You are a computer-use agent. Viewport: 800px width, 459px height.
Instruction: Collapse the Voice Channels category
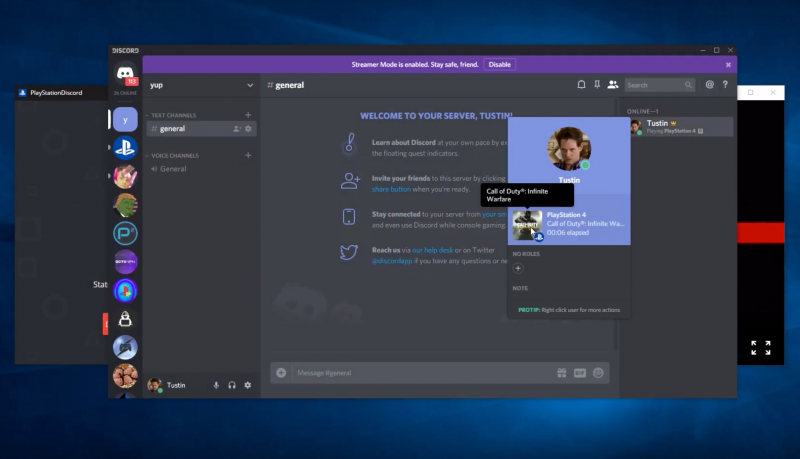[175, 156]
